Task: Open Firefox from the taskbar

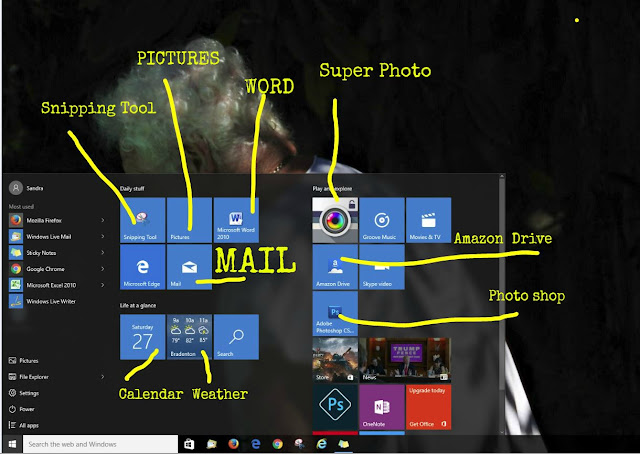Action: click(233, 444)
